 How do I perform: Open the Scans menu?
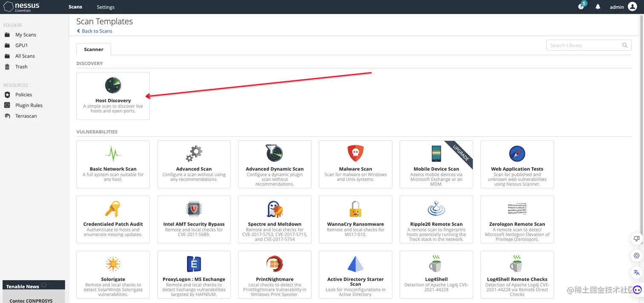pos(75,7)
